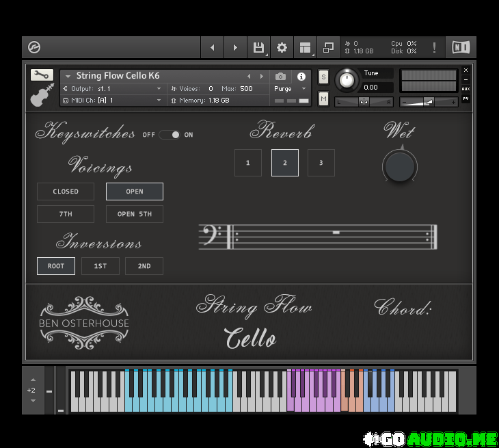
Task: Expand the instrument name dropdown triangle
Action: point(68,77)
